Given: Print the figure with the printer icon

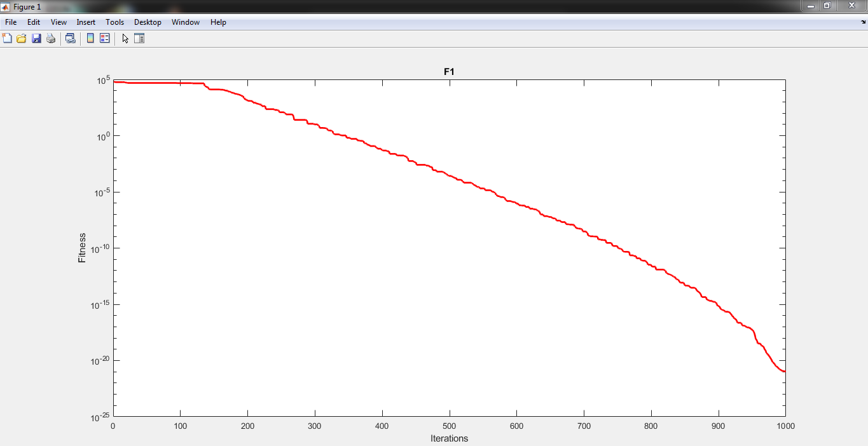Looking at the screenshot, I should (51, 38).
